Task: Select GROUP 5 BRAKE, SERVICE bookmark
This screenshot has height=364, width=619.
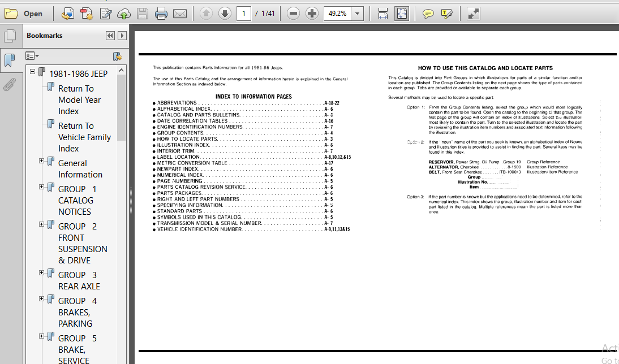Action: [78, 349]
